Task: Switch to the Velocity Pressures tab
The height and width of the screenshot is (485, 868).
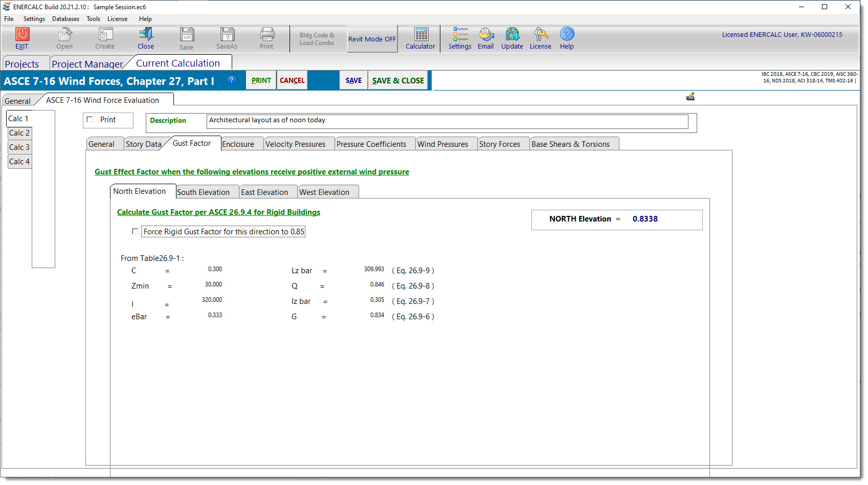Action: [x=295, y=144]
